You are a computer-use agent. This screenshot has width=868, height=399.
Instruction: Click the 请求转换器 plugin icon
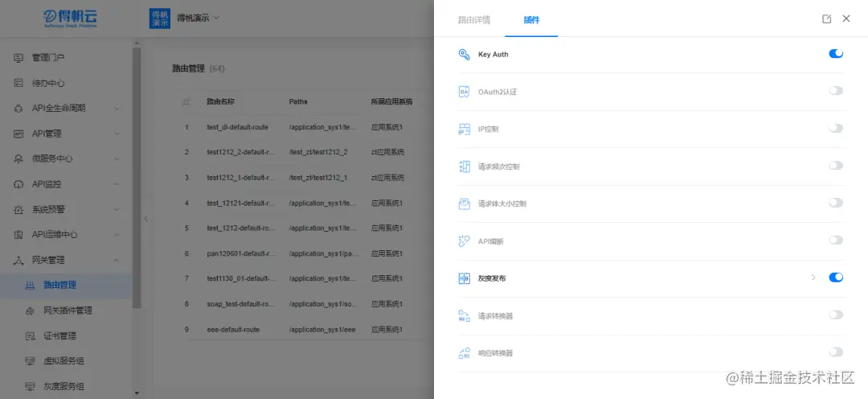point(464,316)
